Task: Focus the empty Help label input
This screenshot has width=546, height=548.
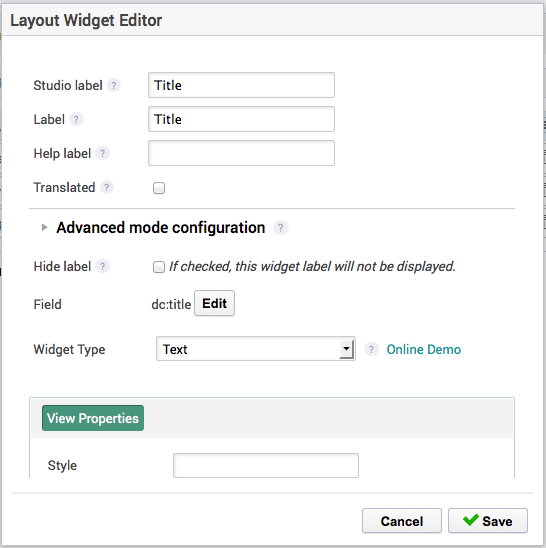Action: point(242,153)
